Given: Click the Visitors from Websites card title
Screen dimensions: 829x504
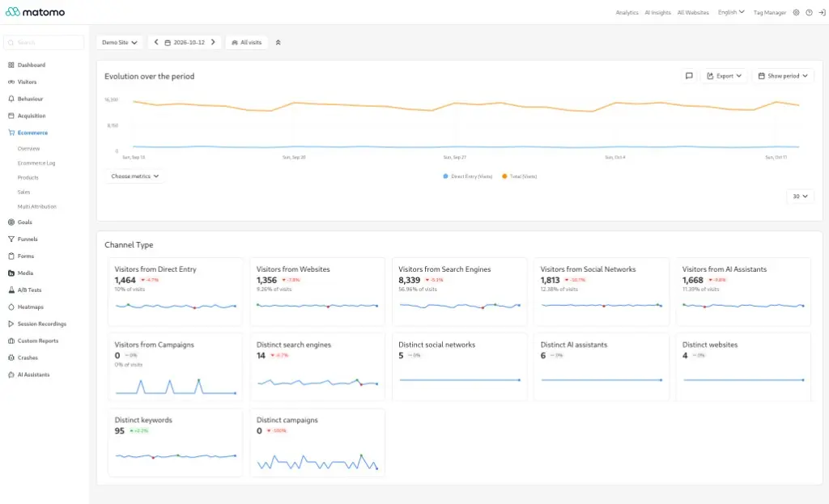Looking at the screenshot, I should click(293, 269).
